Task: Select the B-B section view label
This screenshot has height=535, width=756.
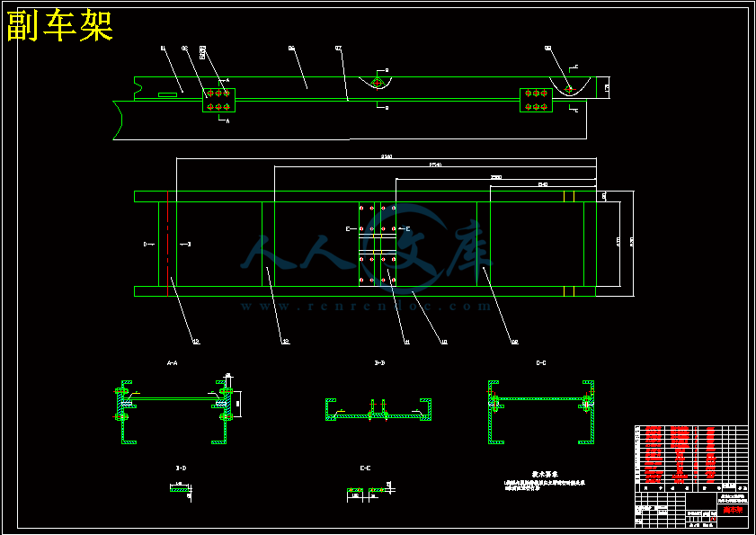Action: pos(379,362)
